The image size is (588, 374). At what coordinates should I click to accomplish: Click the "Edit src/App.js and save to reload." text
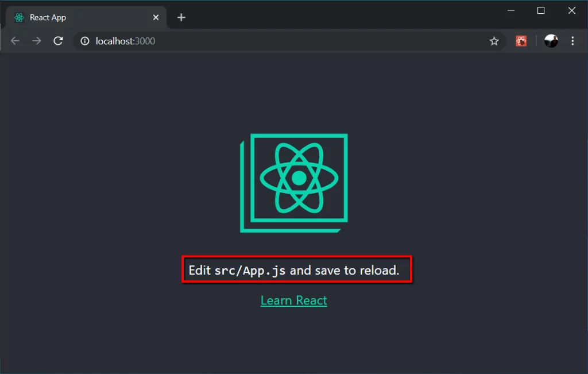click(x=293, y=270)
